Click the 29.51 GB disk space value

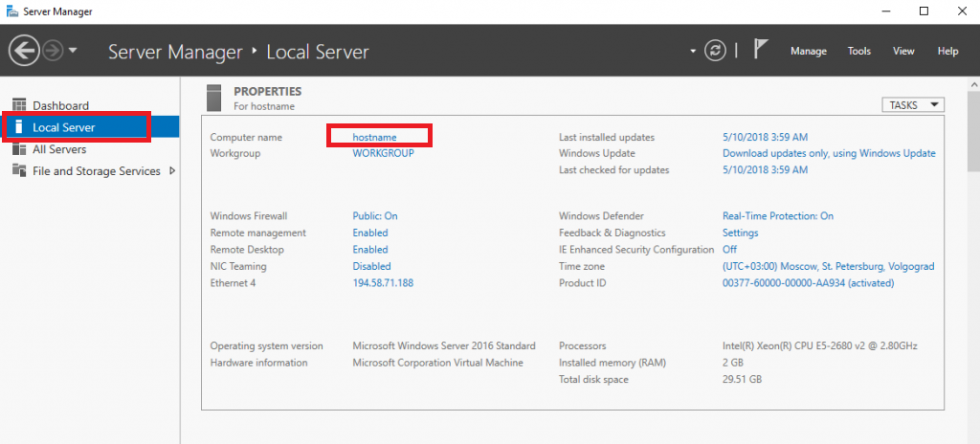(742, 379)
